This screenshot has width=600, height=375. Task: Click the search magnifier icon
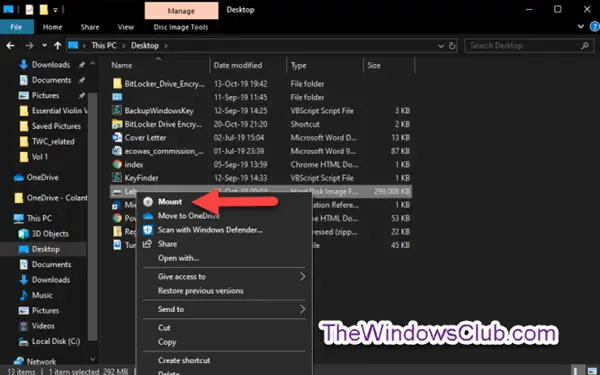tap(584, 46)
